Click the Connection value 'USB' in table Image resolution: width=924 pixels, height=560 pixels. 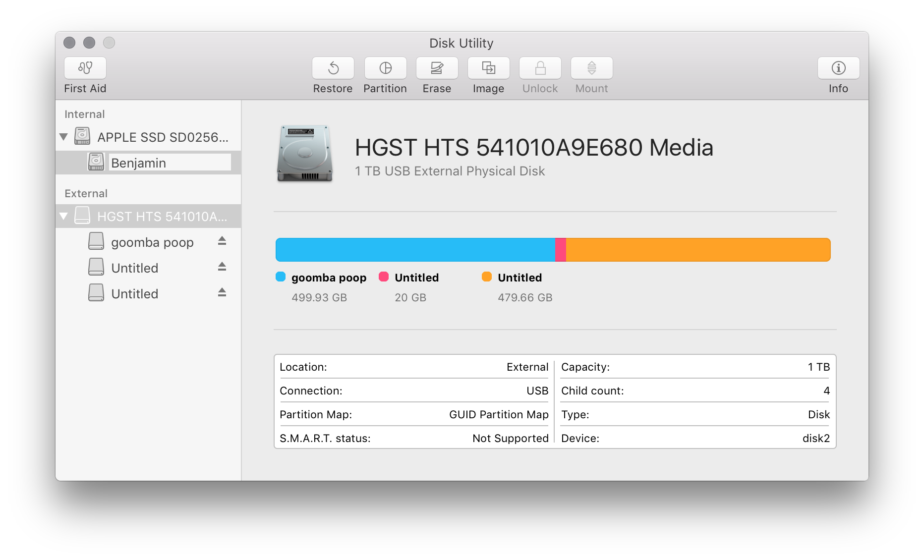click(x=537, y=391)
